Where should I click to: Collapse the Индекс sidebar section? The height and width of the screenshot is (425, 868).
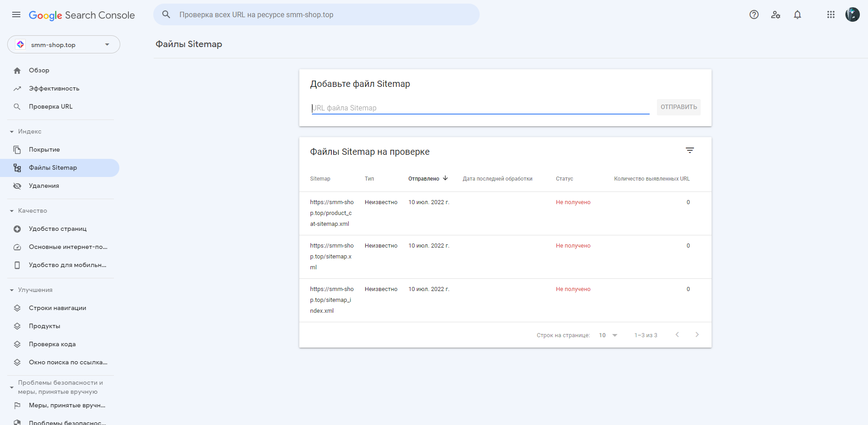click(x=12, y=132)
